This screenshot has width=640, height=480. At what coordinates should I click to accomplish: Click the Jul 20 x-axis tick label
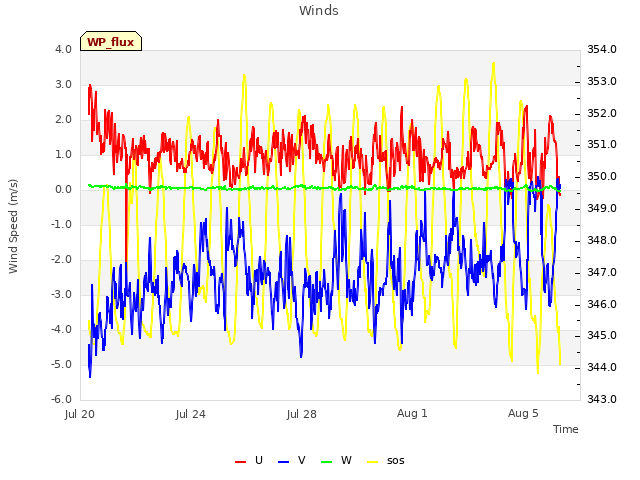click(x=80, y=414)
